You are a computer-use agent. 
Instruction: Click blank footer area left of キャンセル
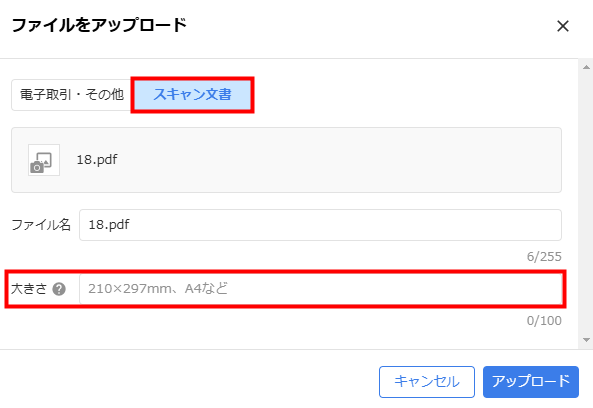189,380
